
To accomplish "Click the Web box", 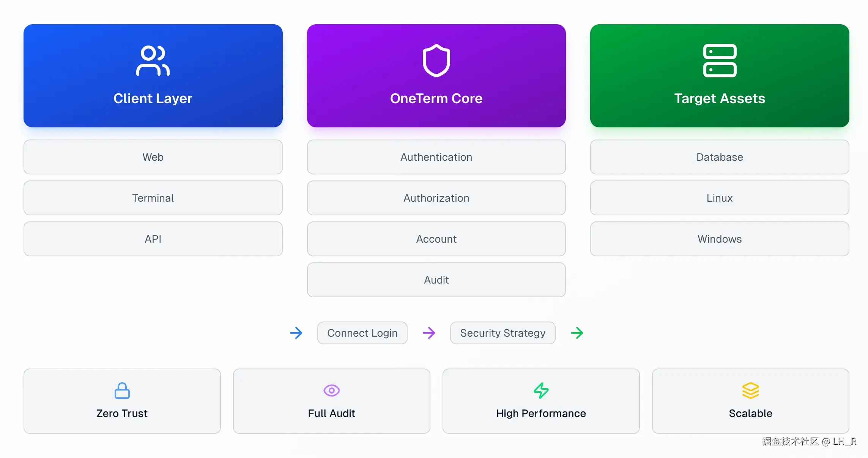I will [x=153, y=157].
